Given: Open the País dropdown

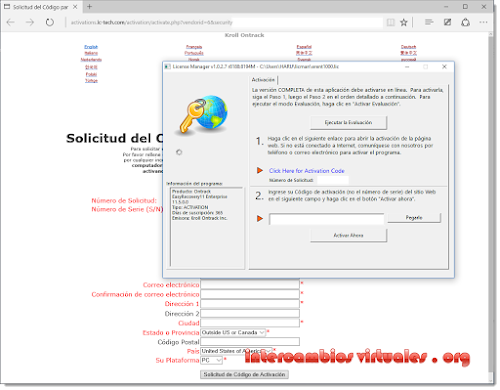Looking at the screenshot, I should [236, 351].
